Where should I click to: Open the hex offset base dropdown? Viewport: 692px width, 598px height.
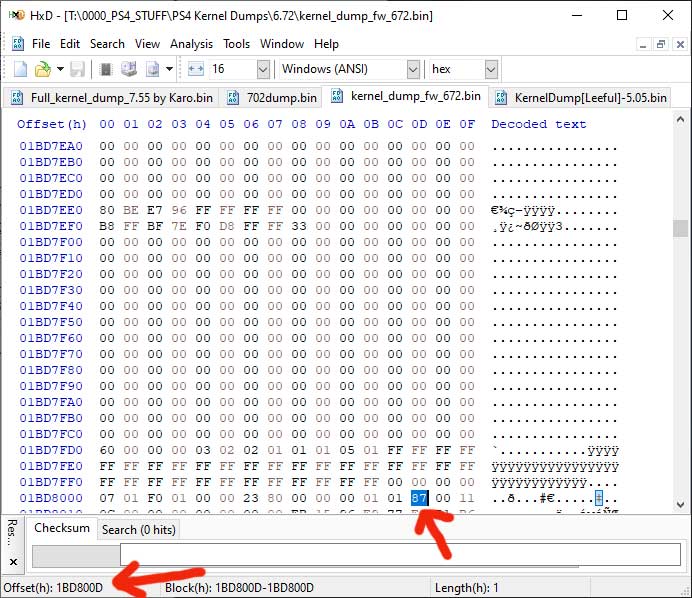491,69
